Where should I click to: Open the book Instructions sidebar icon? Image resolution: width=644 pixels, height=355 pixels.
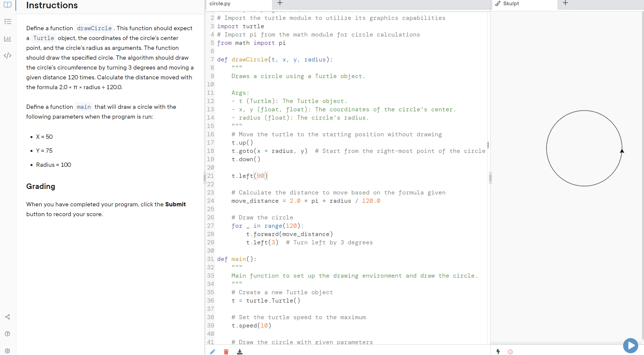coord(8,5)
